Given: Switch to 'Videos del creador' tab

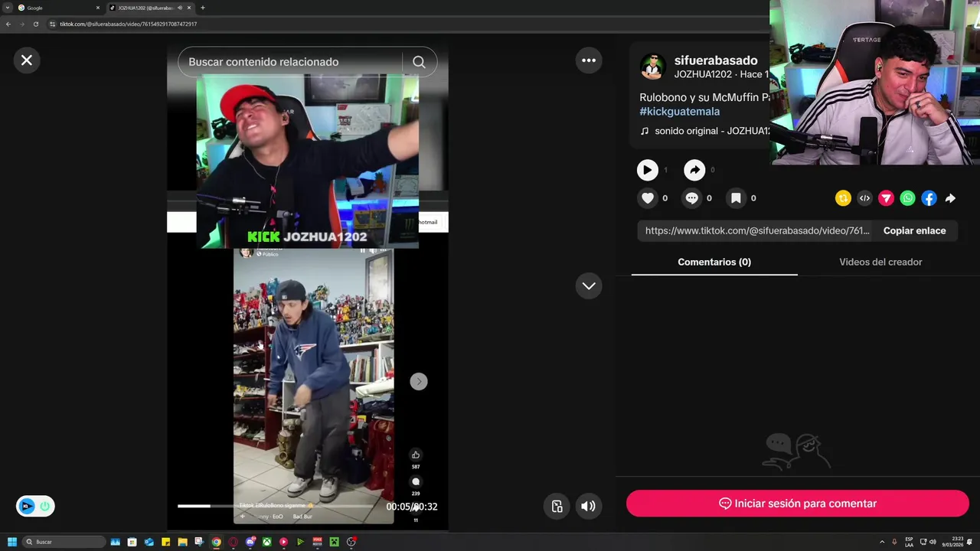Looking at the screenshot, I should (x=880, y=262).
